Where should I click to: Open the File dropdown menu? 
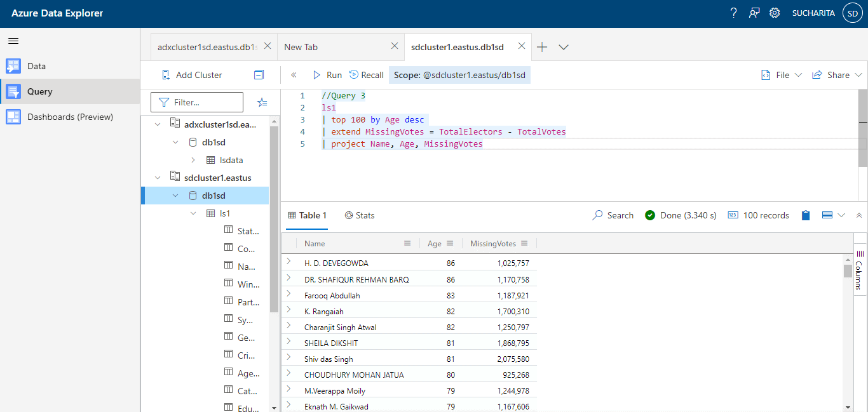coord(782,75)
